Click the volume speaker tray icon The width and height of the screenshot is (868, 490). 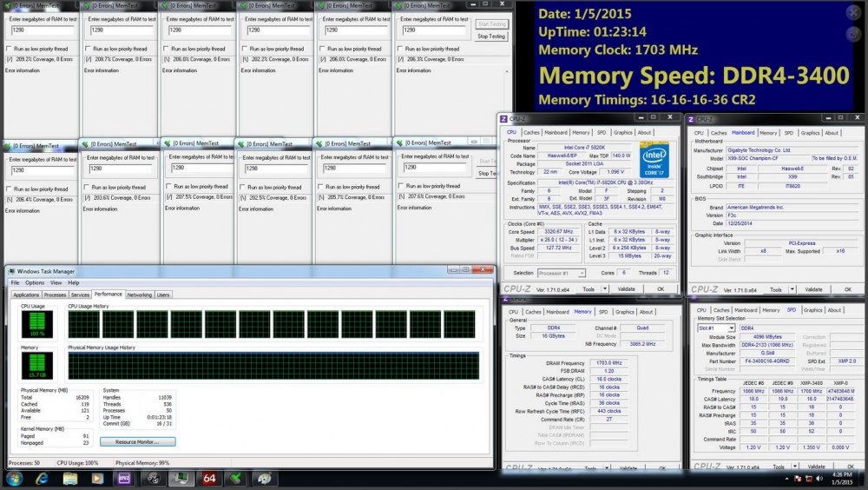(819, 479)
